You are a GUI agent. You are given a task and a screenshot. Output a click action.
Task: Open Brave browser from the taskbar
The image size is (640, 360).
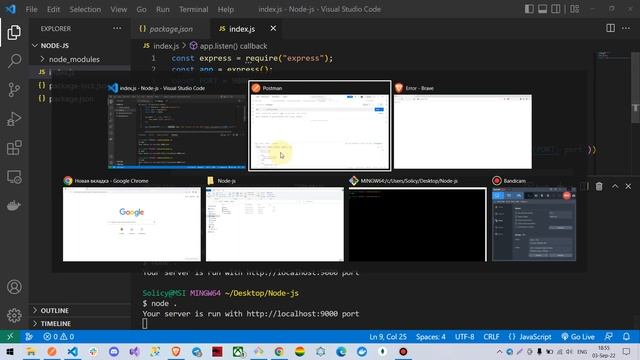(x=176, y=351)
